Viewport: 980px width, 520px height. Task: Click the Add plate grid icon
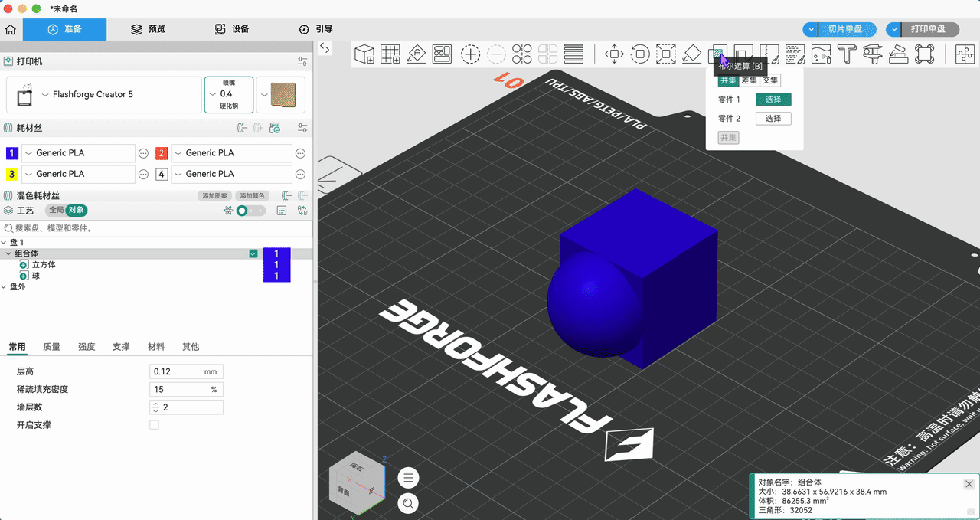[x=390, y=54]
